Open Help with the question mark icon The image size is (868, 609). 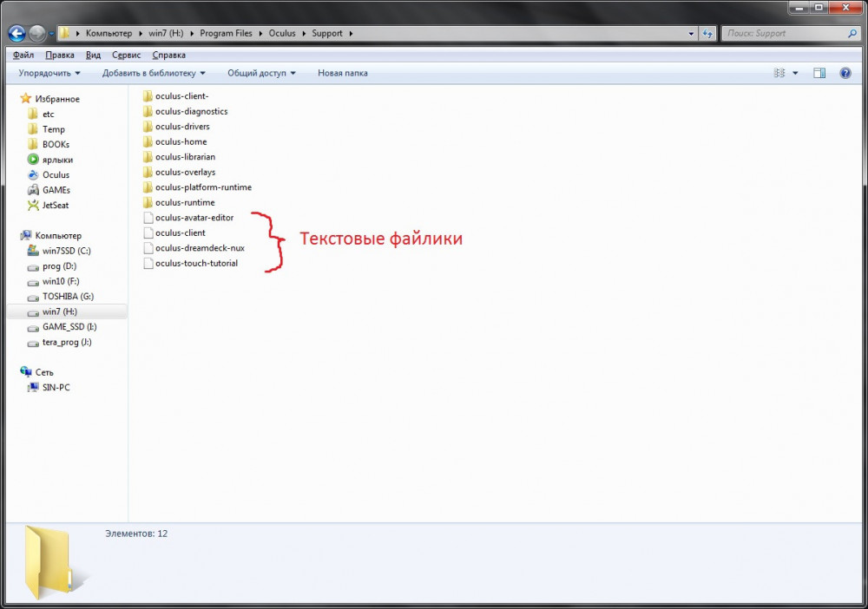(x=845, y=73)
